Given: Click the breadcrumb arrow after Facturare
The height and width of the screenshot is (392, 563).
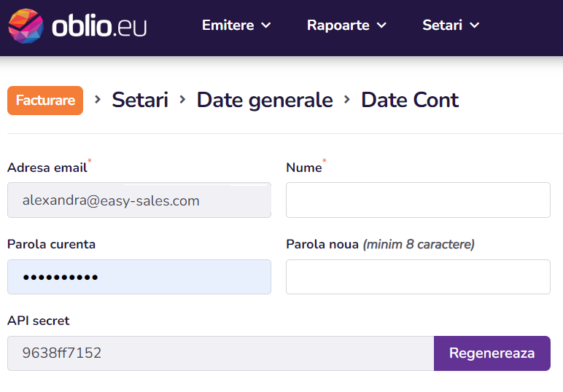Looking at the screenshot, I should (97, 99).
